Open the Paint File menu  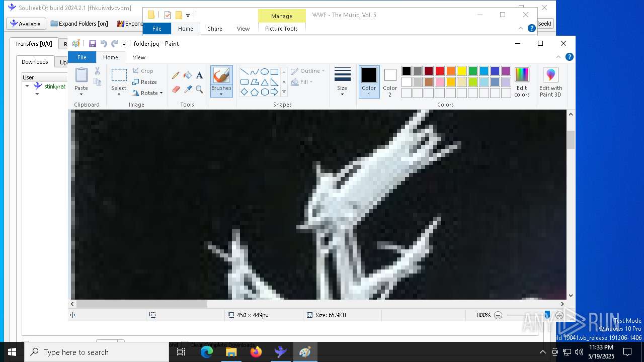point(82,57)
